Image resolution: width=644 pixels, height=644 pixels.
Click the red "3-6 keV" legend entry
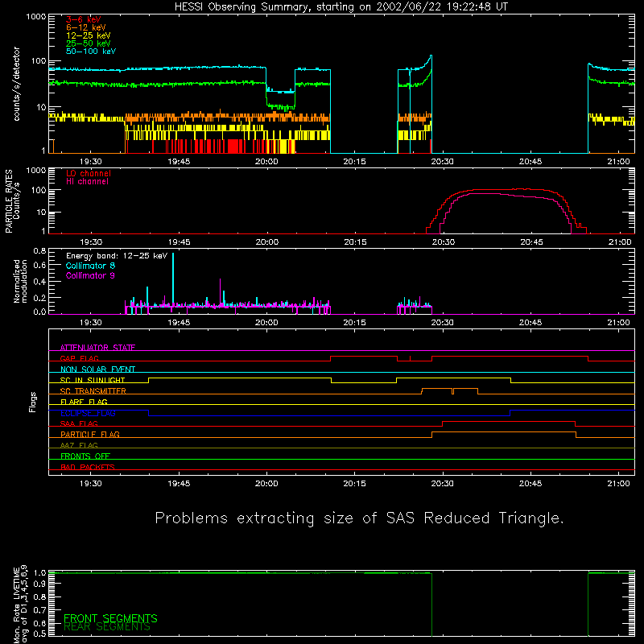click(x=84, y=19)
